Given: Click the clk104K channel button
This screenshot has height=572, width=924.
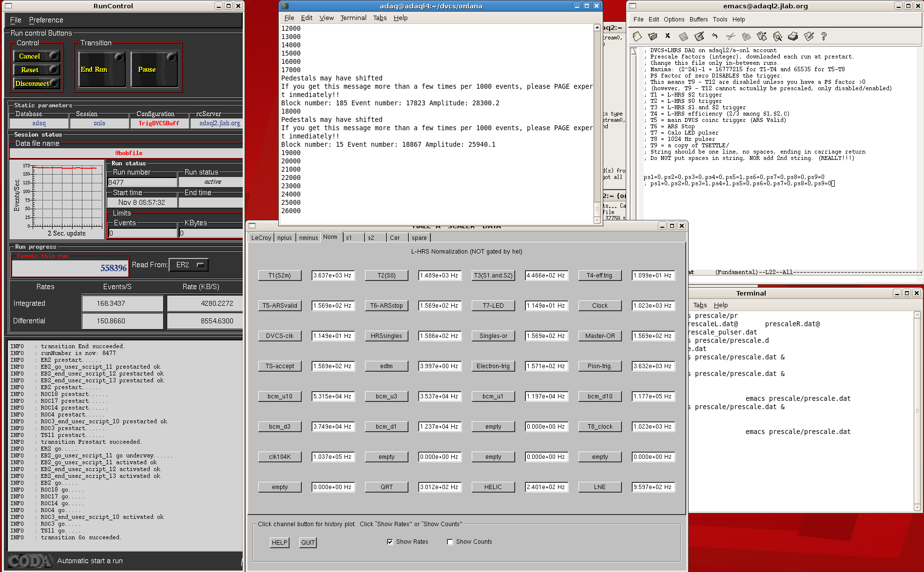Looking at the screenshot, I should (280, 457).
